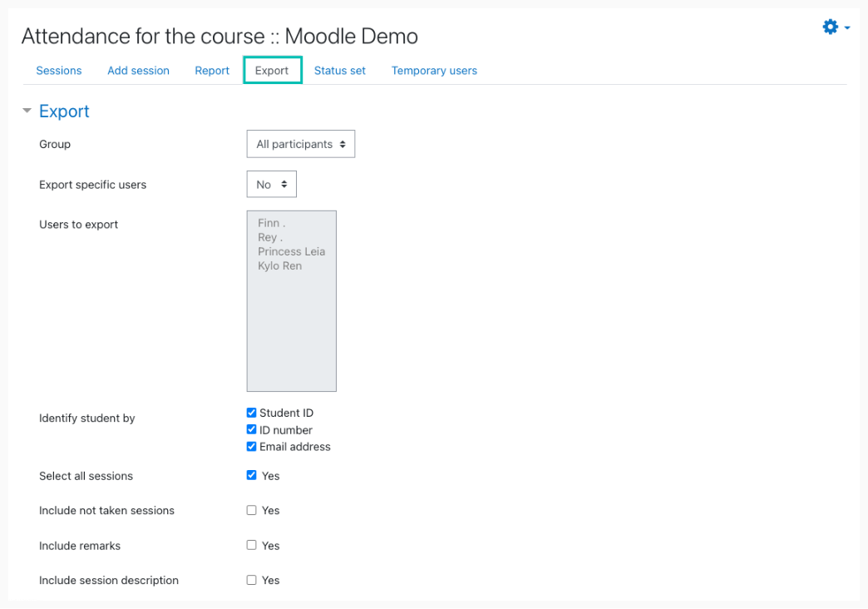Collapse the Export section triangle
The image size is (868, 609).
(x=27, y=111)
